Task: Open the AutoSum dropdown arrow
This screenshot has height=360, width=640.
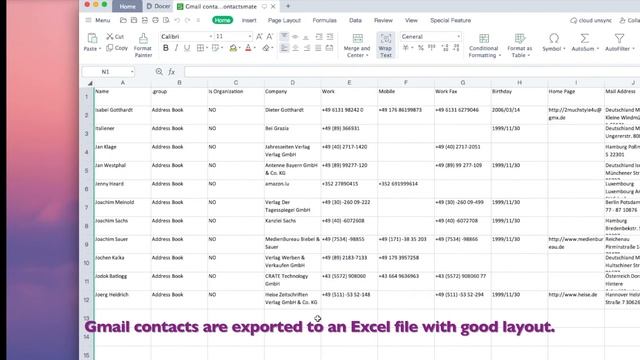Action: [598, 49]
